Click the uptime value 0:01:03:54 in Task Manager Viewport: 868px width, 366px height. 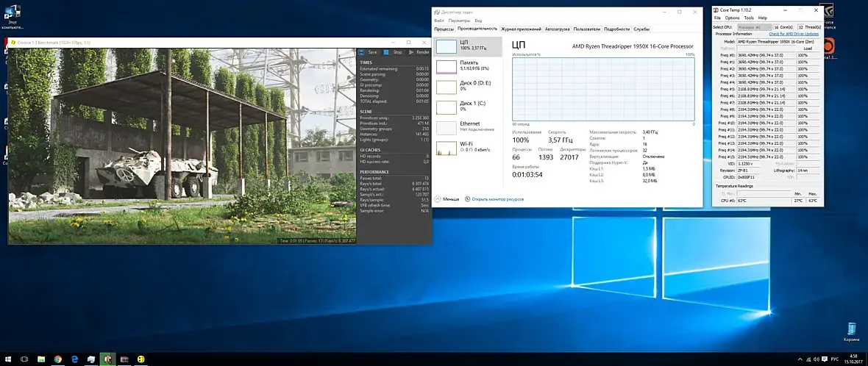pos(527,174)
